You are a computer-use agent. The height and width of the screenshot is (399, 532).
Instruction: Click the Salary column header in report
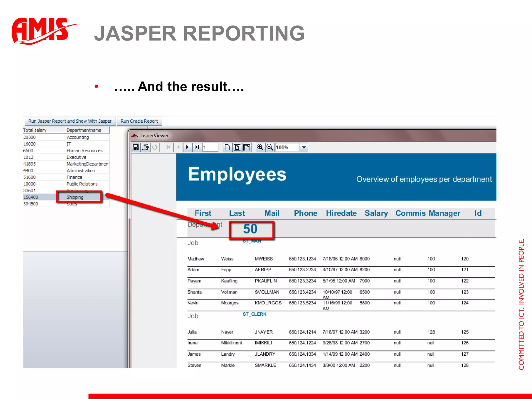(376, 213)
